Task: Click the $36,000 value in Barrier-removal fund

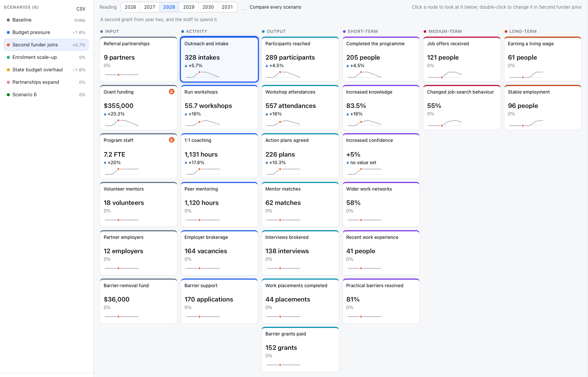Action: point(116,299)
